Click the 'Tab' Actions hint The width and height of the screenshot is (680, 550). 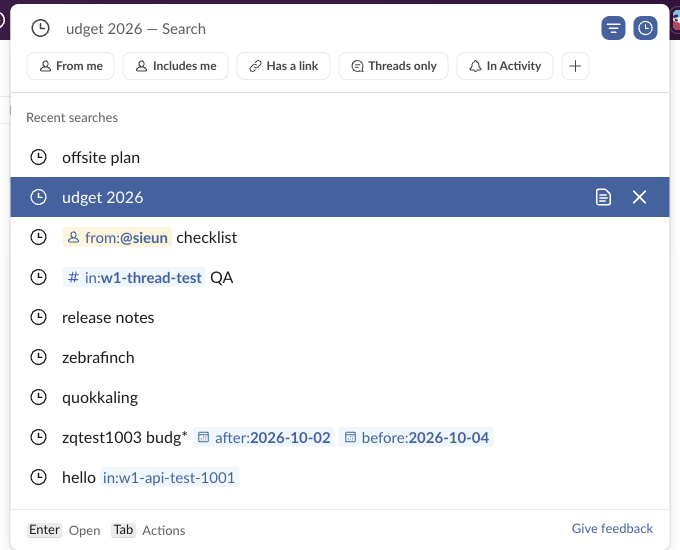pyautogui.click(x=148, y=530)
